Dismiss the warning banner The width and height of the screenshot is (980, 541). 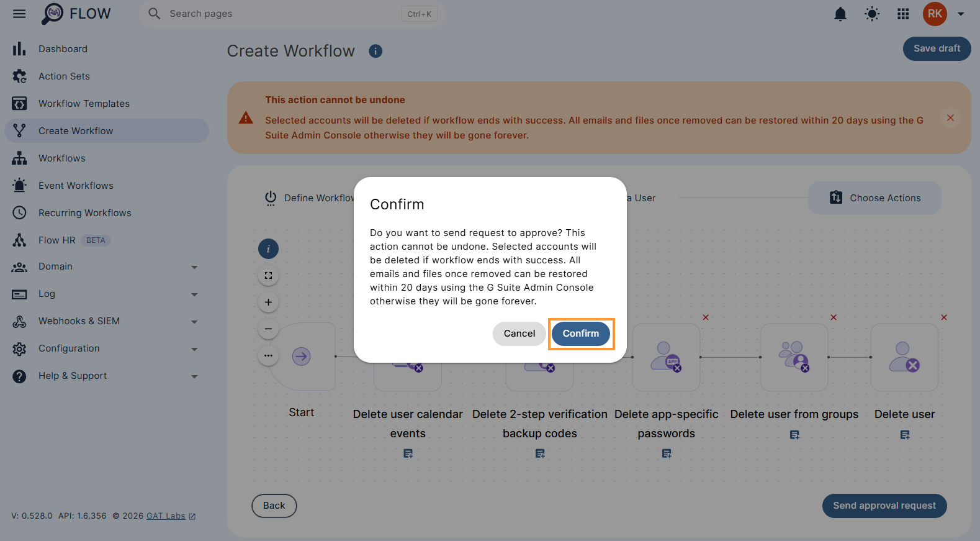[x=950, y=118]
